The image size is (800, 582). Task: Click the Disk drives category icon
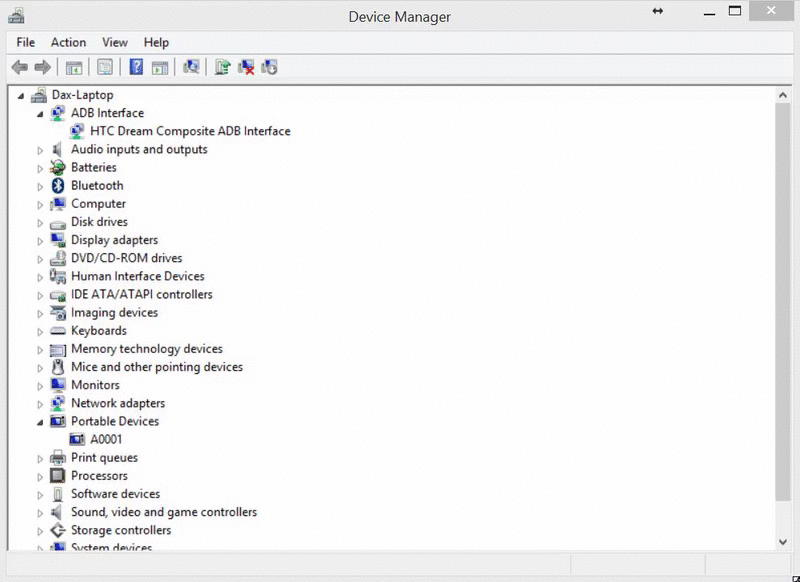(x=58, y=223)
